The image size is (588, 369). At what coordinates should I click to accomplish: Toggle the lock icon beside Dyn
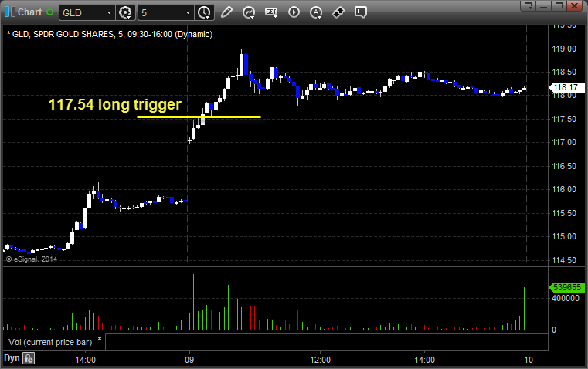29,358
